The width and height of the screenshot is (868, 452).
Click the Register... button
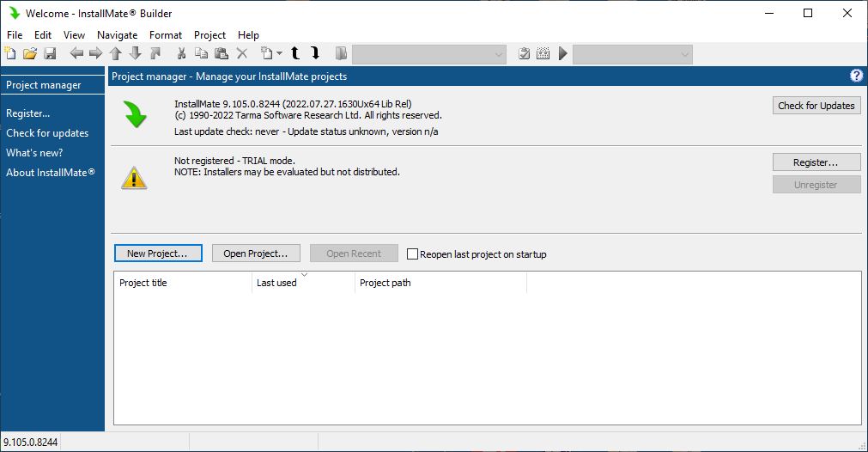click(816, 162)
